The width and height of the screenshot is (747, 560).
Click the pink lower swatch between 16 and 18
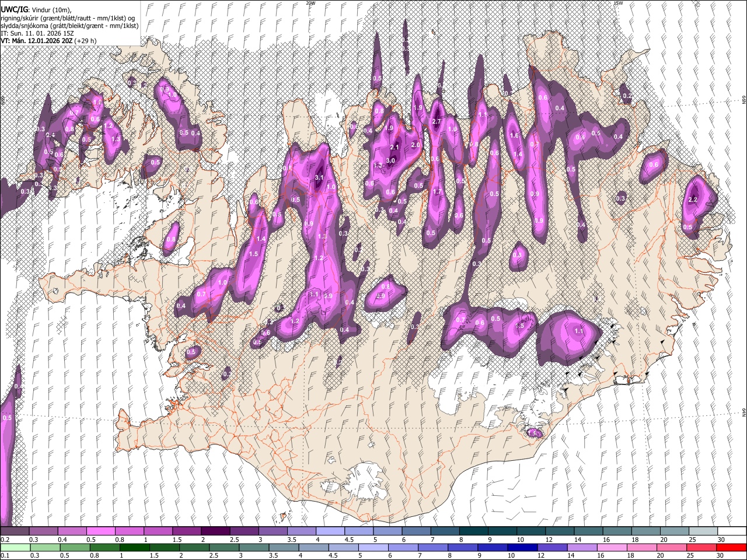point(611,547)
